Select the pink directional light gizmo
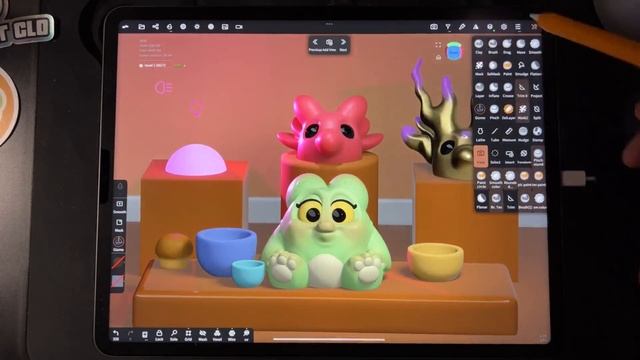This screenshot has width=640, height=360. click(x=164, y=88)
